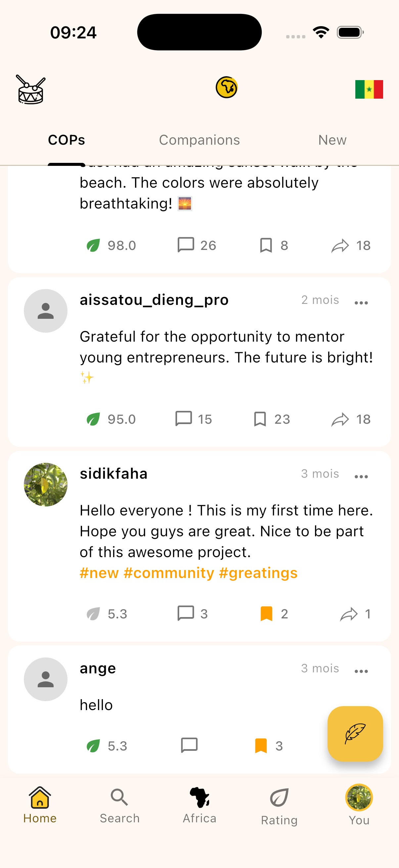Remove bookmark from ange's hello post
This screenshot has width=399, height=868.
pyautogui.click(x=261, y=746)
